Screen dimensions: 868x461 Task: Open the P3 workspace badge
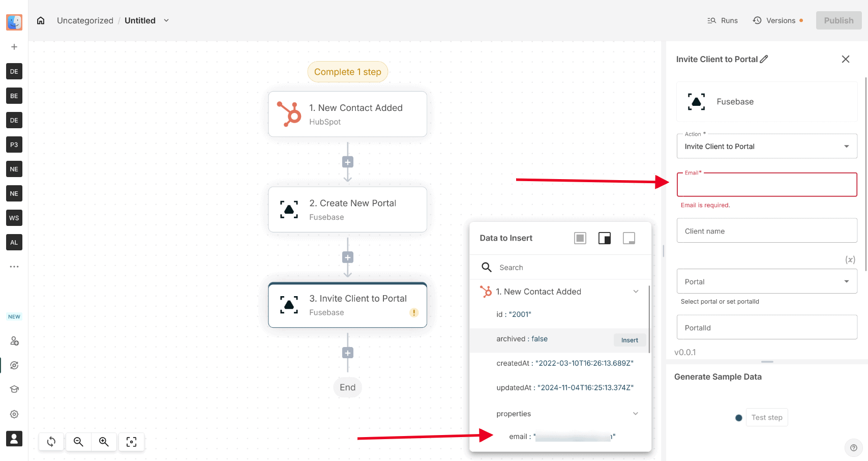(x=14, y=145)
